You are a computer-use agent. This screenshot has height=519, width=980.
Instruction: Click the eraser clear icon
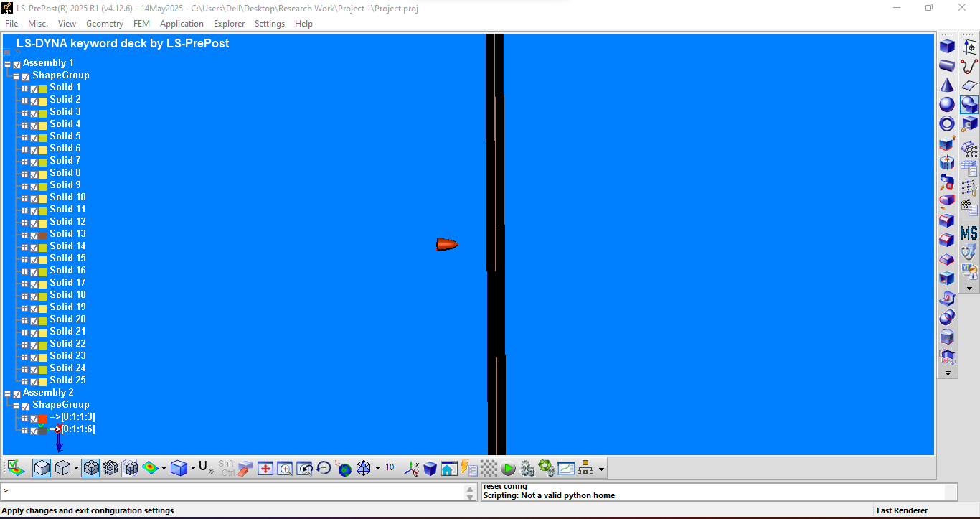[246, 469]
